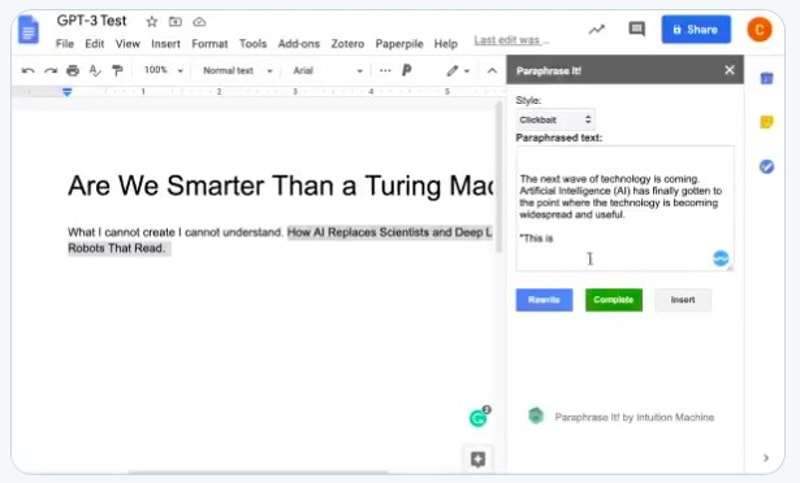The width and height of the screenshot is (800, 483).
Task: Click the Explore button at bottom
Action: pos(478,459)
